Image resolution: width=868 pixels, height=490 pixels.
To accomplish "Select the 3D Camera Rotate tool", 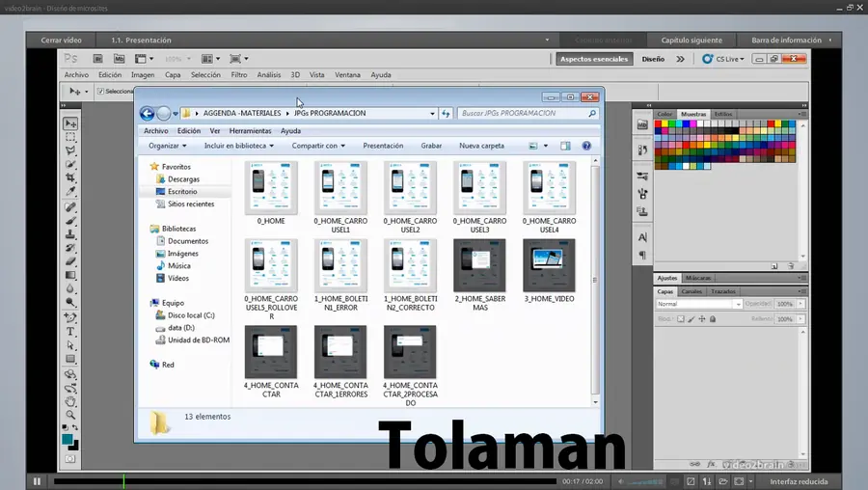I will click(70, 388).
